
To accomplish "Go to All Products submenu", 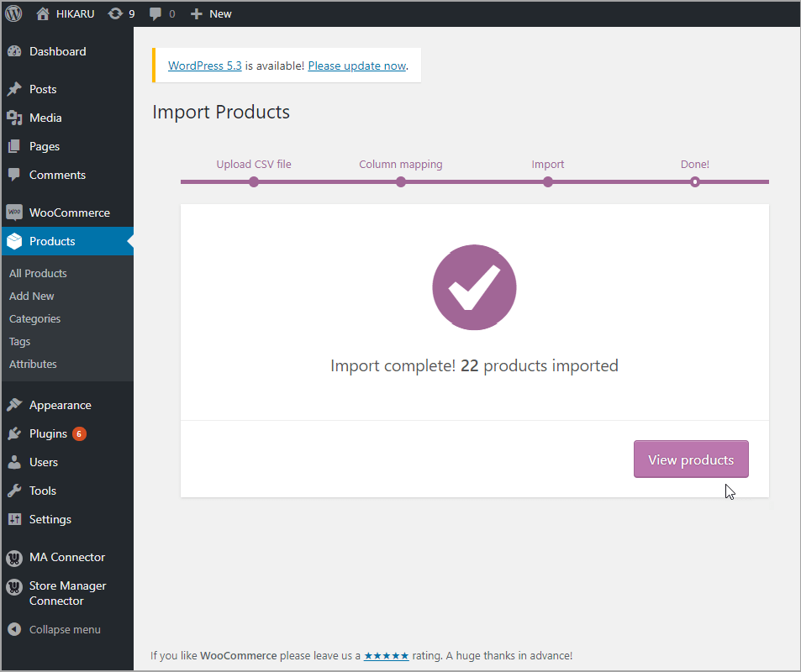I will click(38, 273).
